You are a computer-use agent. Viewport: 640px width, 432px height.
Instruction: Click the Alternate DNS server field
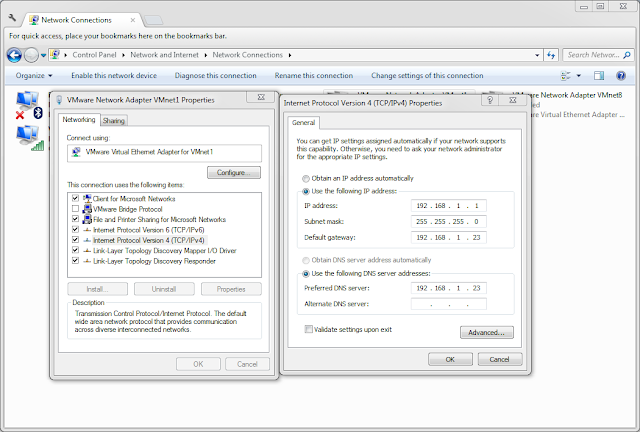click(x=449, y=304)
